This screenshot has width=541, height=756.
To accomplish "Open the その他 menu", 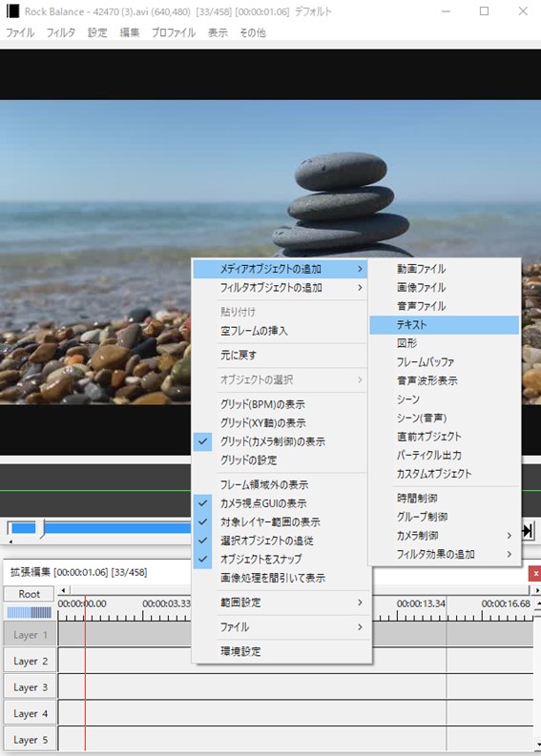I will [x=253, y=32].
